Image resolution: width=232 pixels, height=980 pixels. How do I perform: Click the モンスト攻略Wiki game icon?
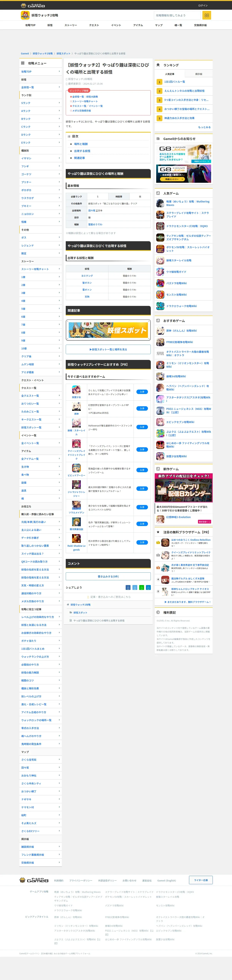[160, 294]
